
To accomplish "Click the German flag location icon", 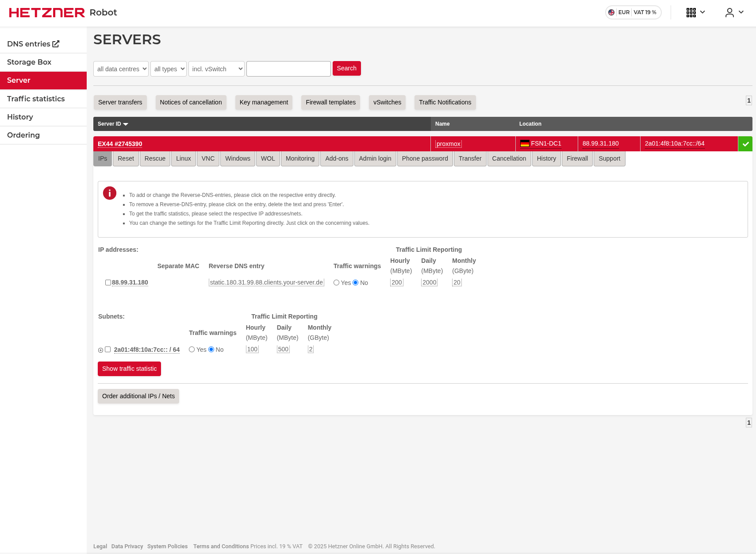I will coord(525,143).
